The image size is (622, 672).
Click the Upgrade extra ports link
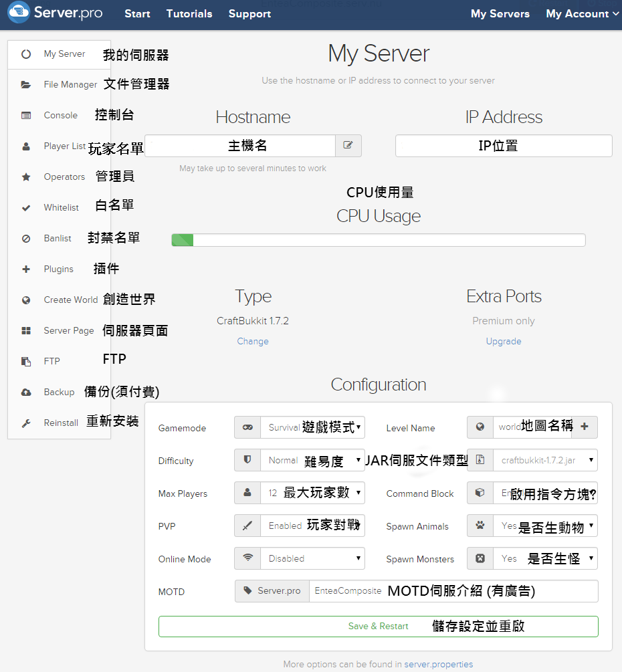point(504,341)
